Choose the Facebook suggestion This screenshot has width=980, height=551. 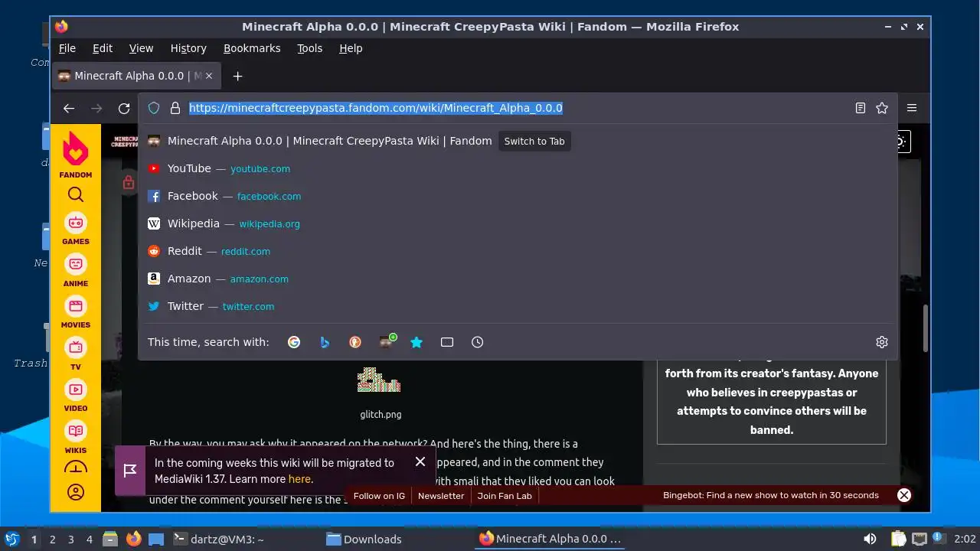(518, 196)
